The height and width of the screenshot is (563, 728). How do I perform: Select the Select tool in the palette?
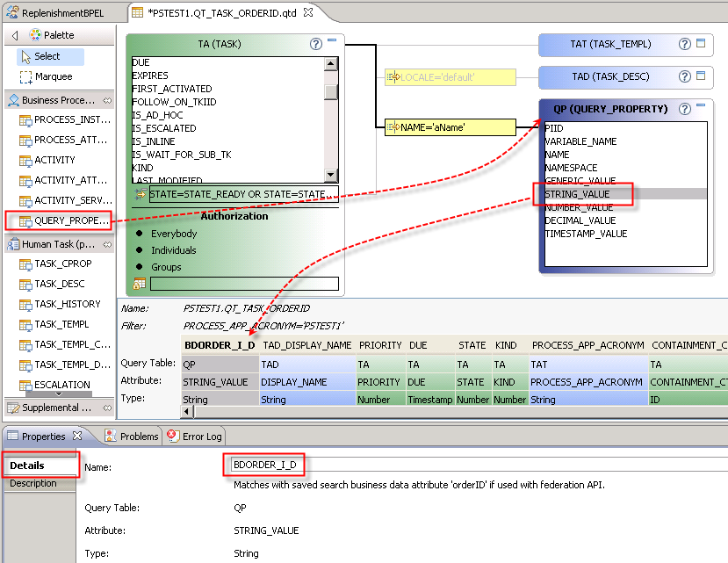tap(50, 57)
